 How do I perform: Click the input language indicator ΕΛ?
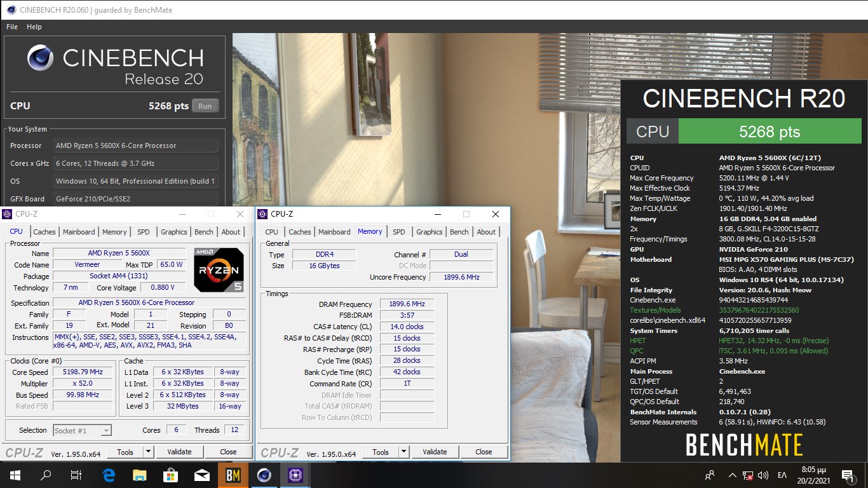[x=782, y=475]
